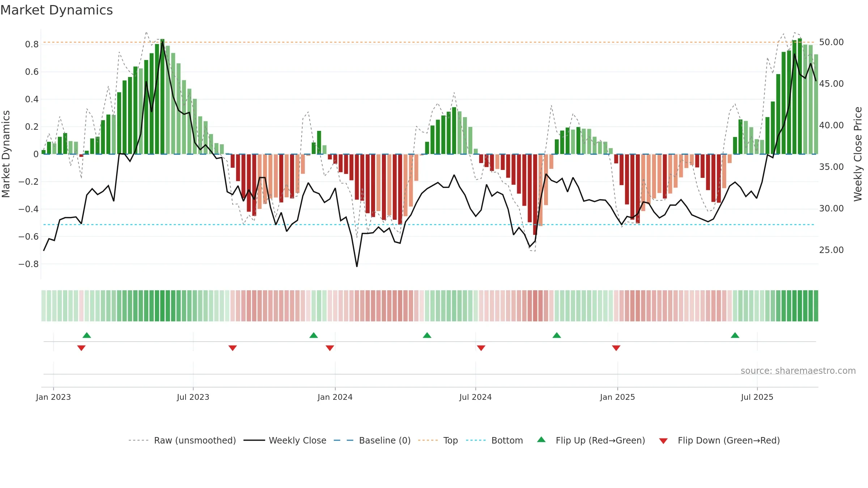Open the sharemaestro.com source link
This screenshot has width=868, height=488.
798,371
